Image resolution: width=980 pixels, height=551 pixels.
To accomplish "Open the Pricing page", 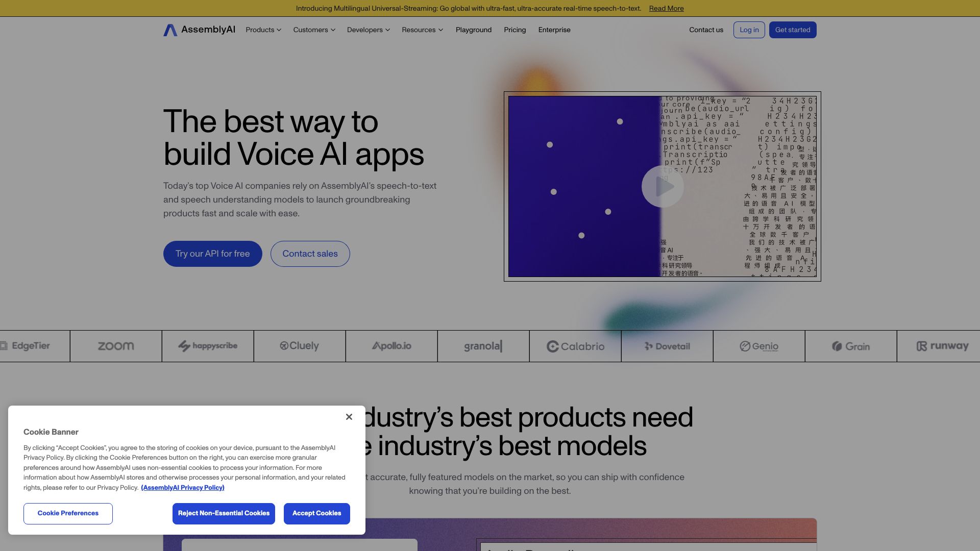I will pyautogui.click(x=514, y=30).
